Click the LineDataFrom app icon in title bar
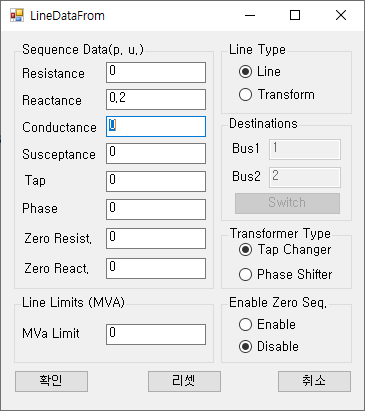The width and height of the screenshot is (365, 411). pos(17,15)
